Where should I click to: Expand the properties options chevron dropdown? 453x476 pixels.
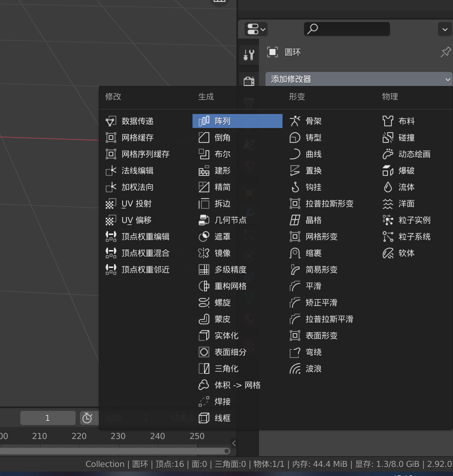(445, 29)
